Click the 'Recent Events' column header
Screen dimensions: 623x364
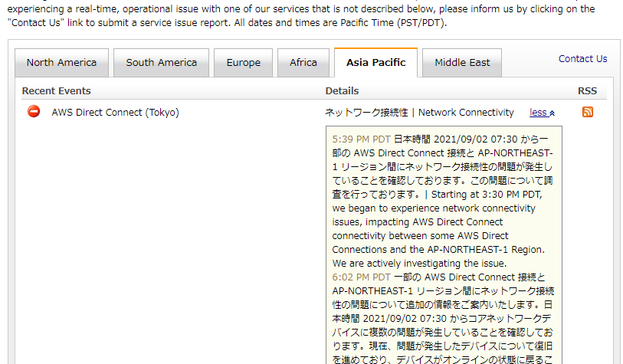57,91
